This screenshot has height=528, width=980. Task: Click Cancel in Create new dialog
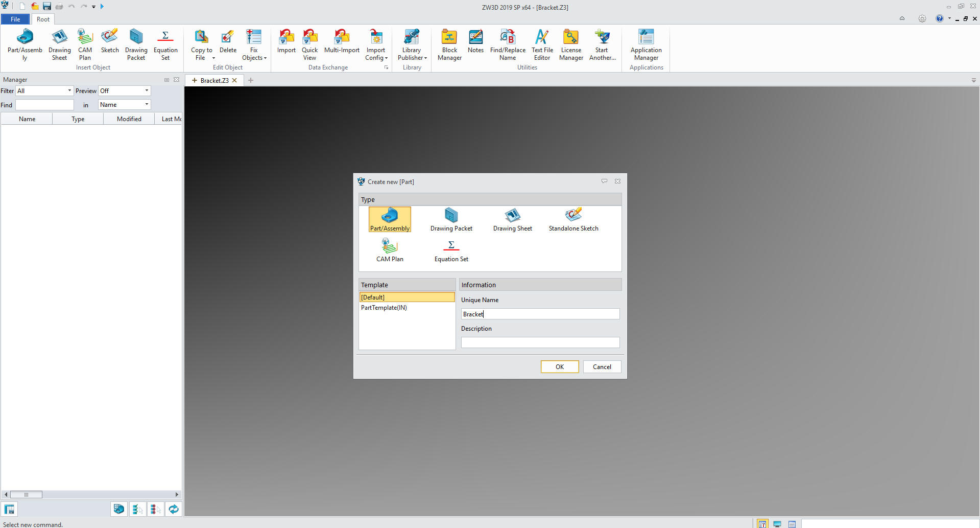602,366
